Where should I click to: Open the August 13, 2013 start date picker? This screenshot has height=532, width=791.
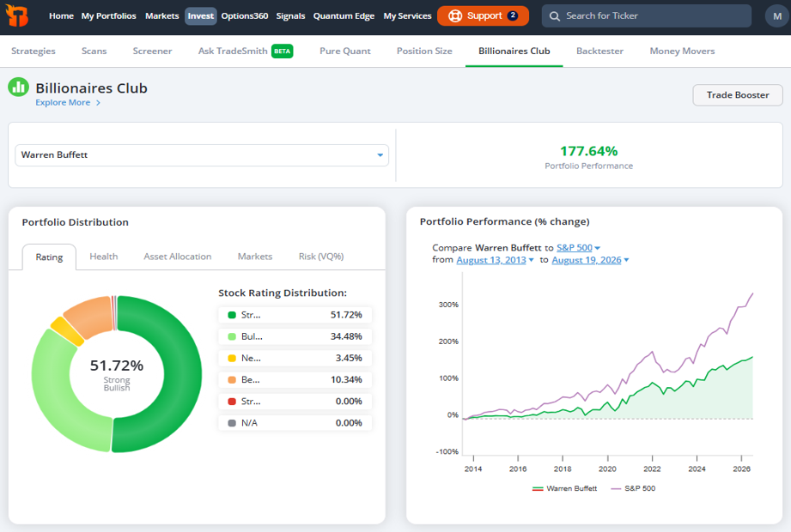pos(495,260)
